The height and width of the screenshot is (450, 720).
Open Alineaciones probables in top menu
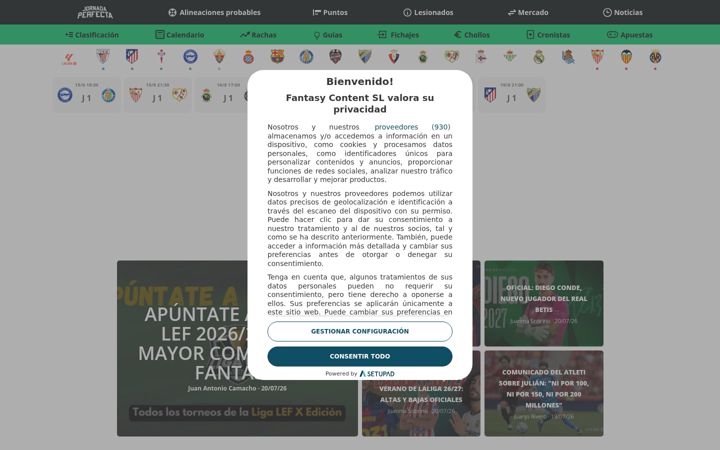(x=214, y=12)
